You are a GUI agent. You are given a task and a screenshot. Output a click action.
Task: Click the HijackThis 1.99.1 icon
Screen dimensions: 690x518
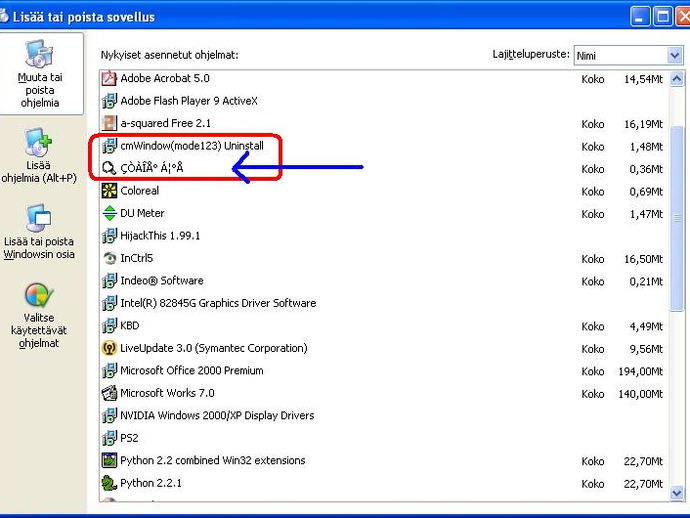(109, 235)
